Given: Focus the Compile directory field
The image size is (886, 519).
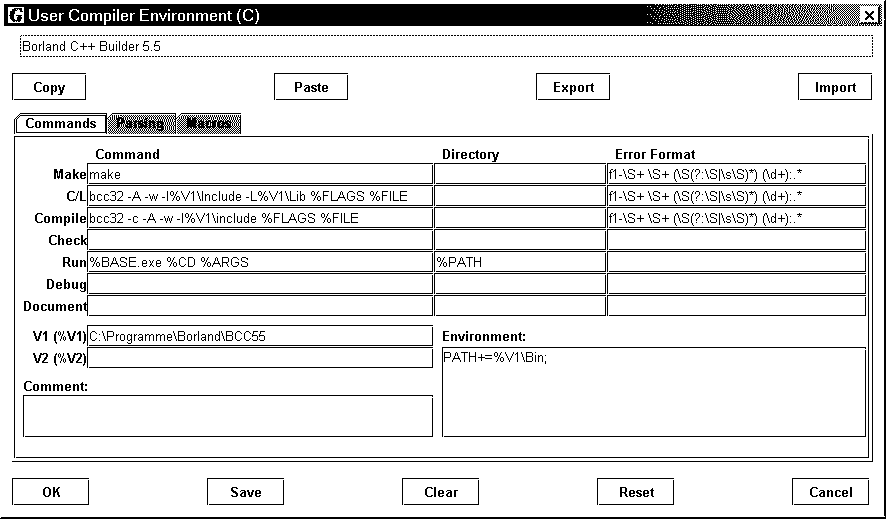Looking at the screenshot, I should coord(520,218).
